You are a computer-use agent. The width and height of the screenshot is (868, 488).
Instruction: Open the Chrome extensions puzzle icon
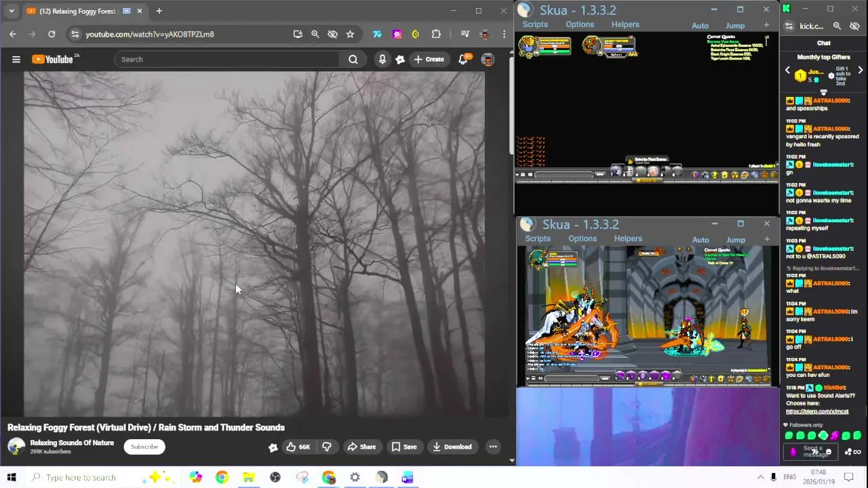[436, 34]
